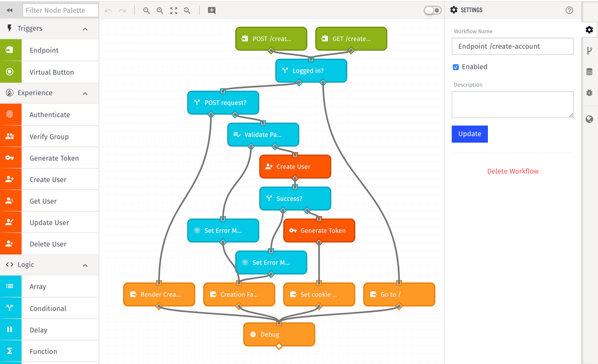This screenshot has width=598, height=364.
Task: Select the Function sigma palette icon
Action: click(x=10, y=351)
